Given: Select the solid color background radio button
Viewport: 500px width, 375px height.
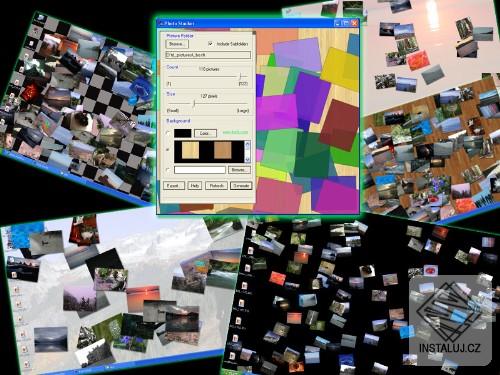Looking at the screenshot, I should pos(168,133).
